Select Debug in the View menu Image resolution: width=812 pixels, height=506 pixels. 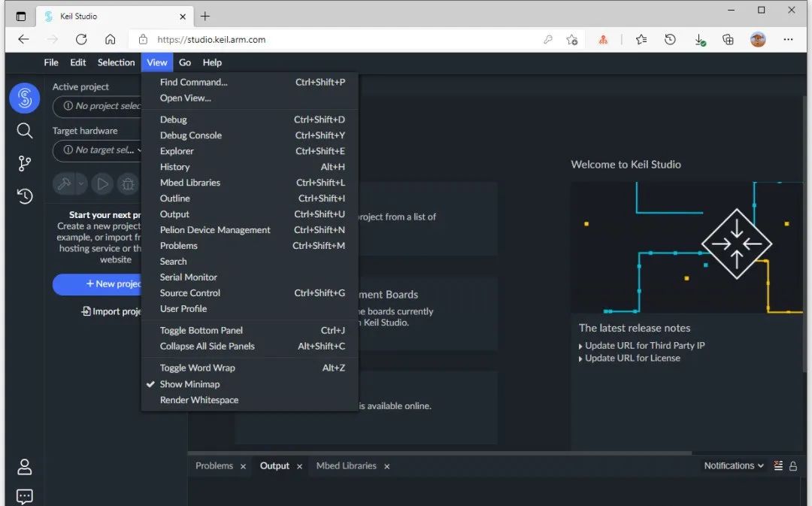pyautogui.click(x=250, y=120)
